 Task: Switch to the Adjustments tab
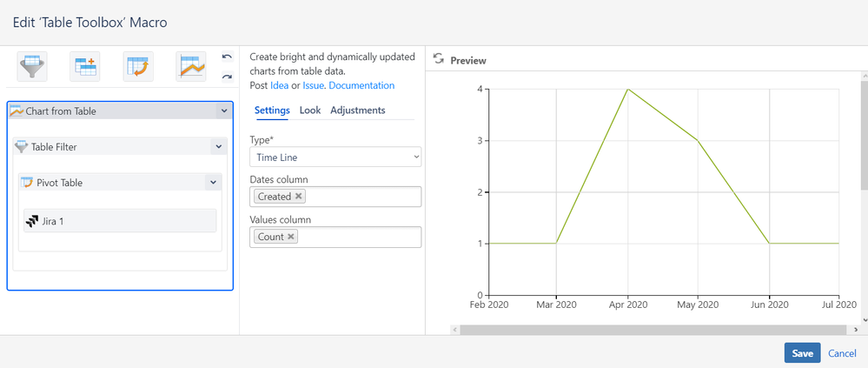point(358,110)
